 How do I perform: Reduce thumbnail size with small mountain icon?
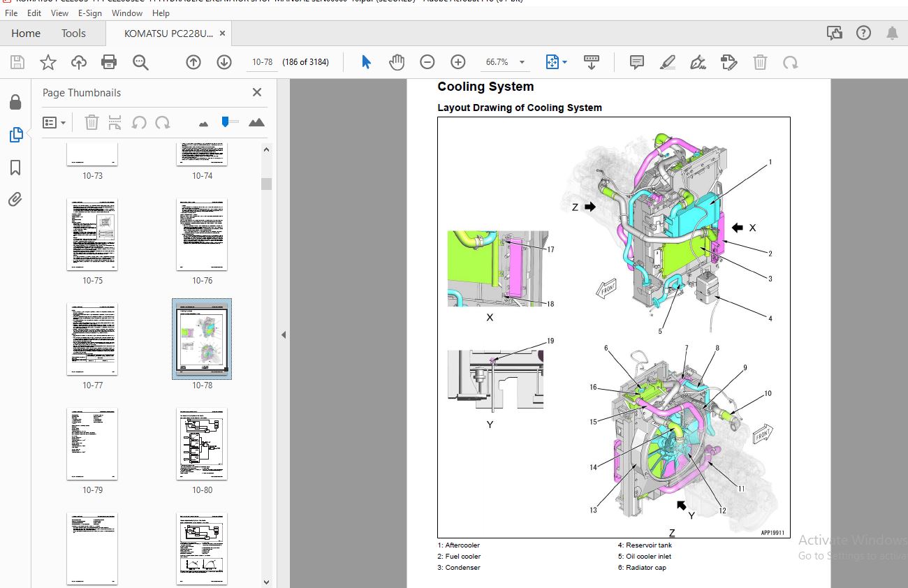click(204, 124)
